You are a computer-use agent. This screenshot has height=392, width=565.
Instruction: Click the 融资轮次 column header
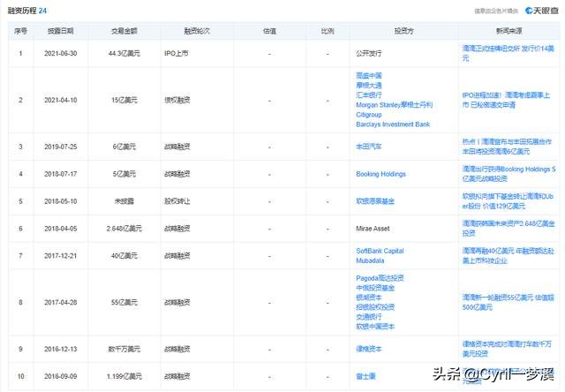tap(197, 31)
